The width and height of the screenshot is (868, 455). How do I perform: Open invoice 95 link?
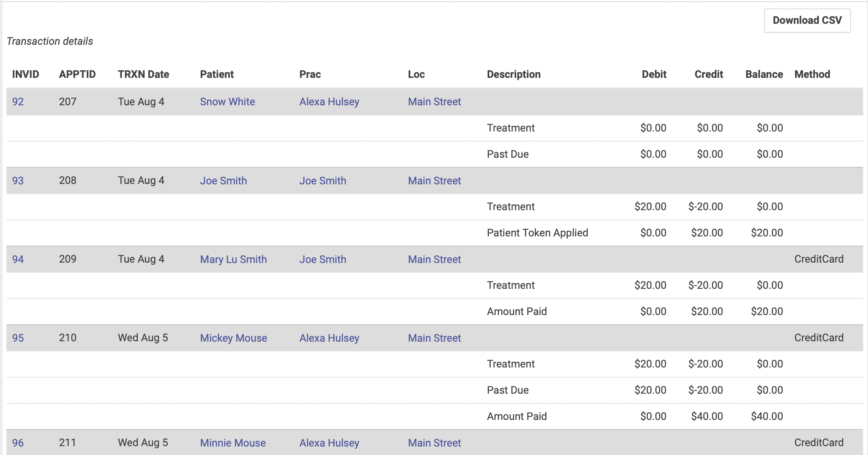pos(18,338)
